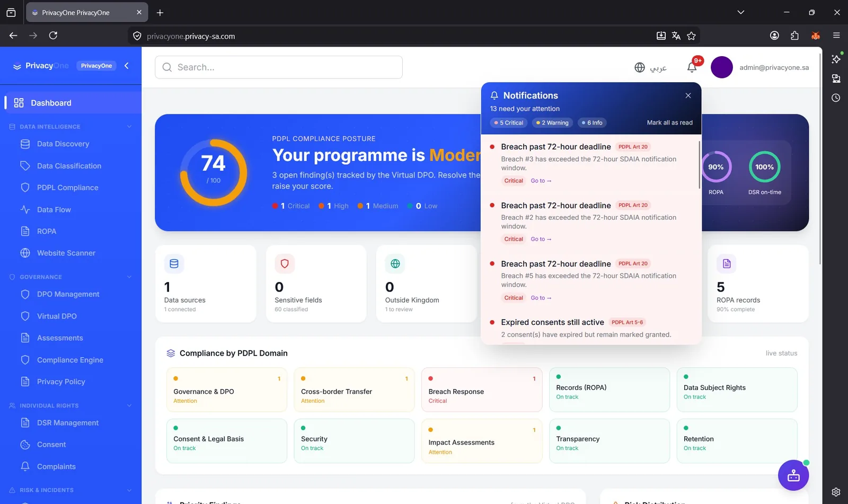Click the Virtual DPO shield icon

[x=25, y=316]
